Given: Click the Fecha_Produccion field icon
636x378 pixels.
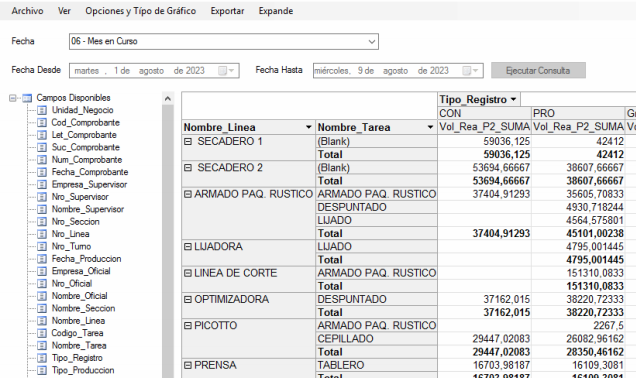Looking at the screenshot, I should pyautogui.click(x=42, y=259).
